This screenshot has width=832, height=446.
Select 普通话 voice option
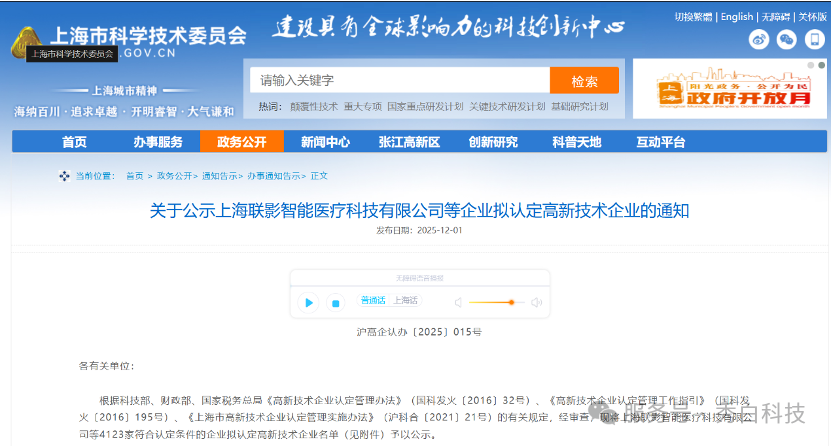(x=373, y=300)
